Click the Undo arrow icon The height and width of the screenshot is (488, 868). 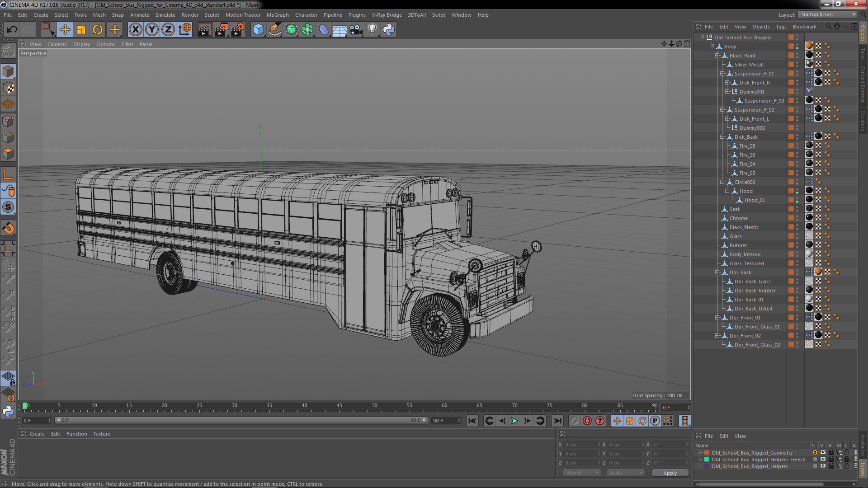[x=12, y=30]
